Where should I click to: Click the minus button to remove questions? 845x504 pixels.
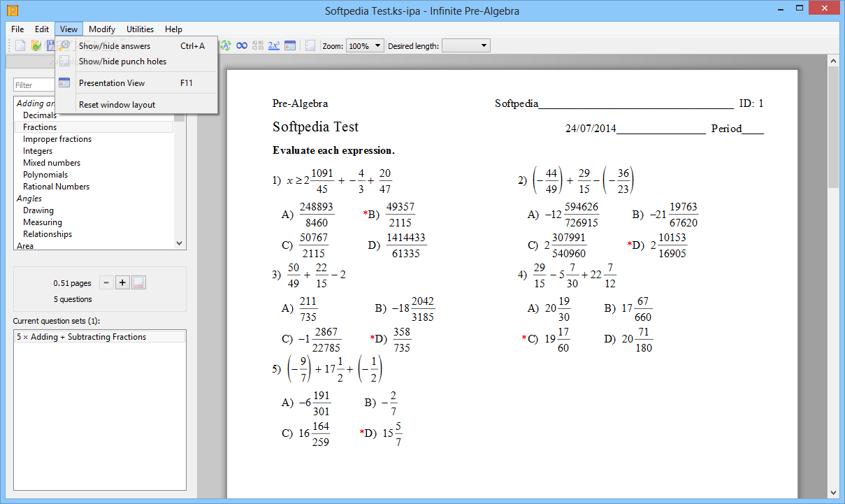click(106, 282)
